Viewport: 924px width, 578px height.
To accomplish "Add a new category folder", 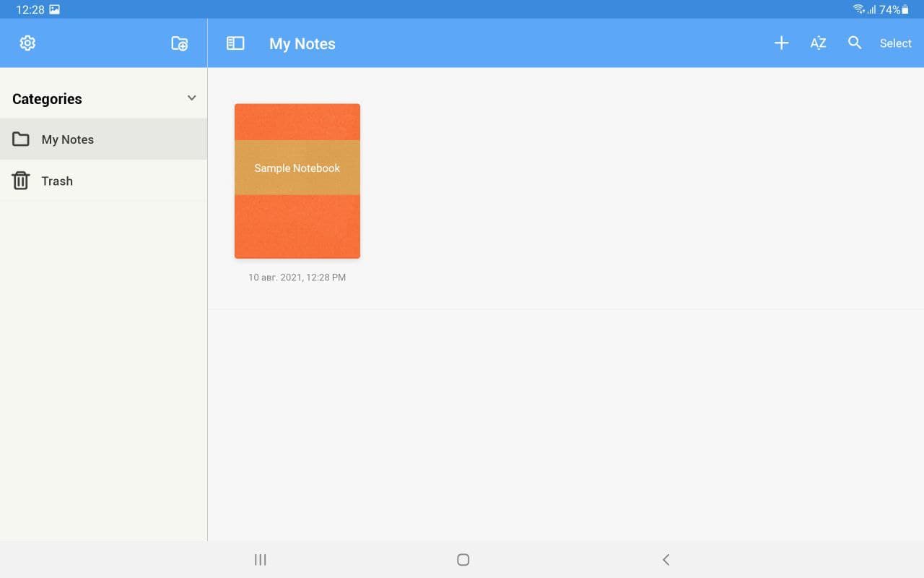I will coord(179,43).
